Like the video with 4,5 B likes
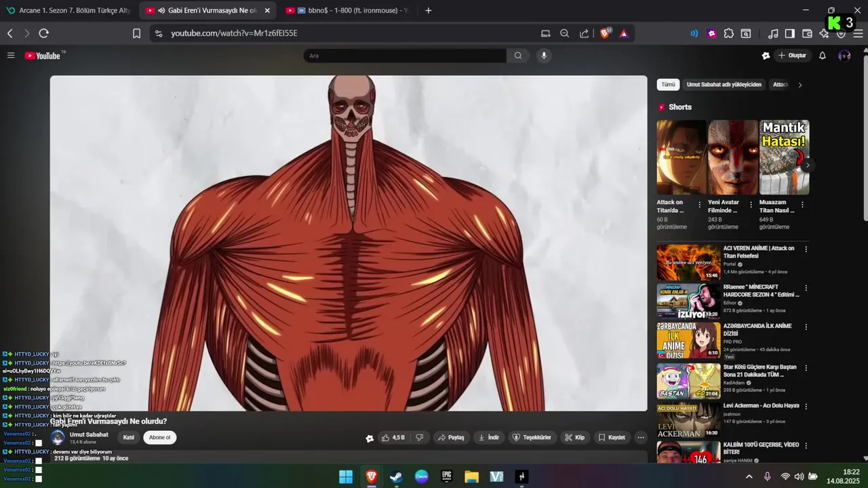 pos(393,438)
